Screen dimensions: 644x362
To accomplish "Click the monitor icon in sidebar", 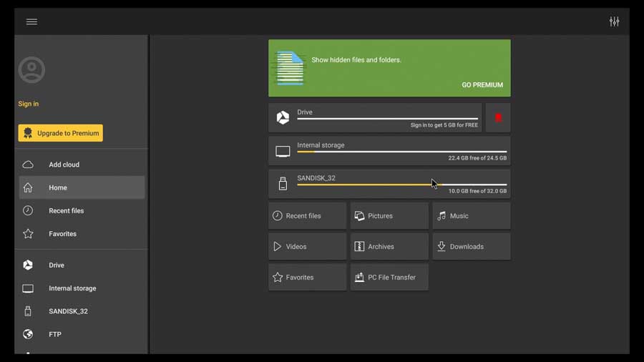I will click(x=28, y=288).
